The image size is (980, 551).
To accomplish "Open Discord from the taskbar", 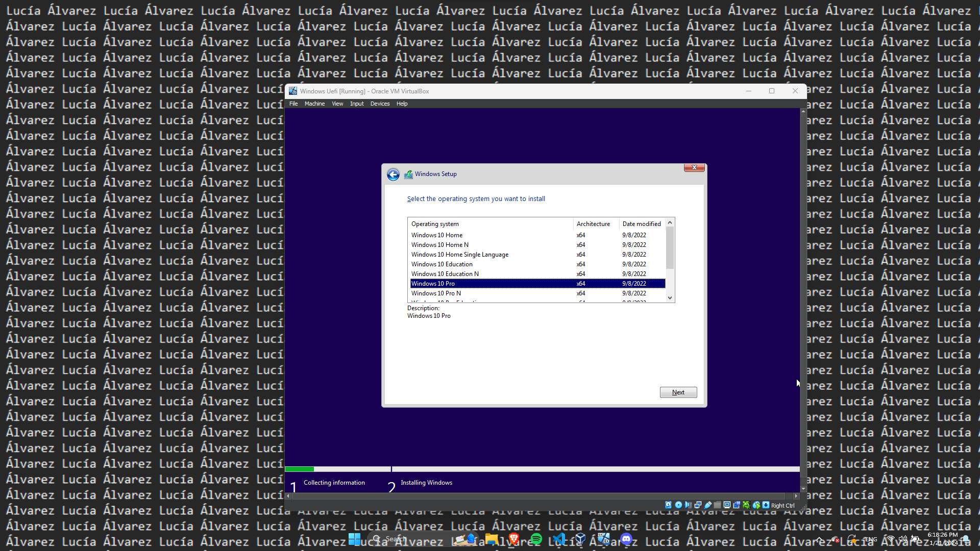I will (626, 539).
